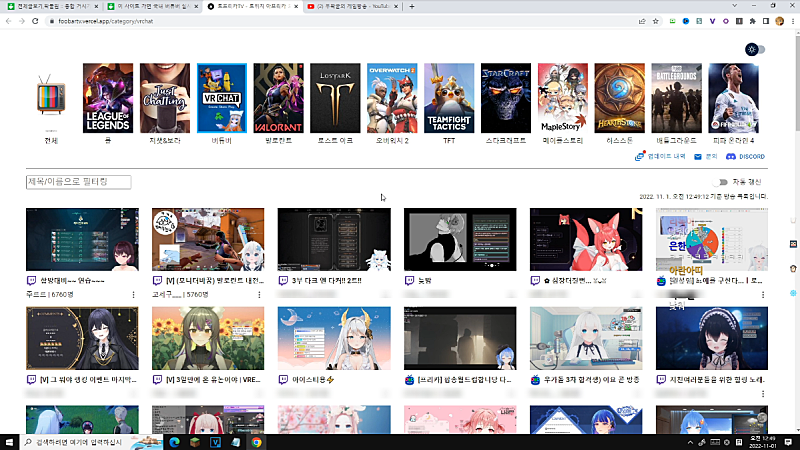The width and height of the screenshot is (800, 450).
Task: Open the VRChat category tile
Action: 222,98
